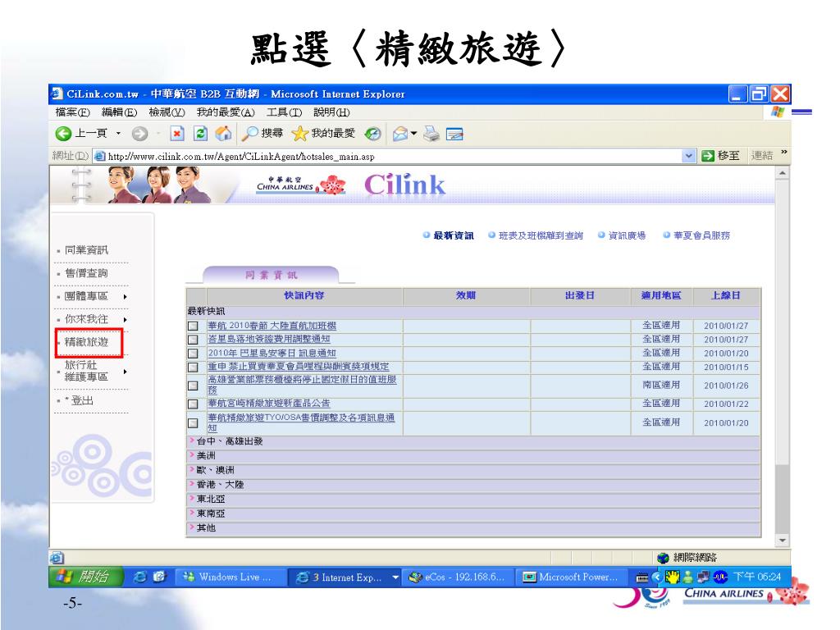Click the IE Back arrow icon
The width and height of the screenshot is (840, 630).
click(x=63, y=134)
